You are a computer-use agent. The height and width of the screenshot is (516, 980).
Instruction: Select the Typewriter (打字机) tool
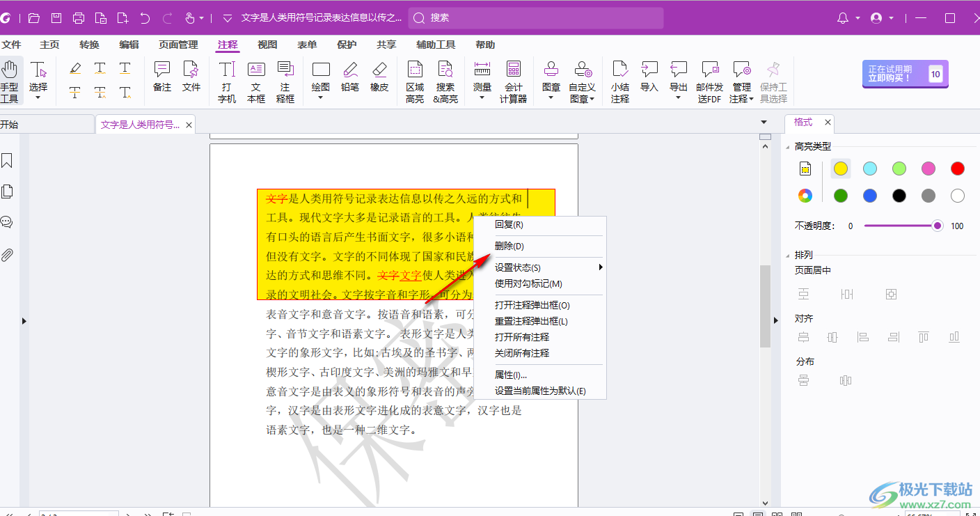pyautogui.click(x=227, y=82)
